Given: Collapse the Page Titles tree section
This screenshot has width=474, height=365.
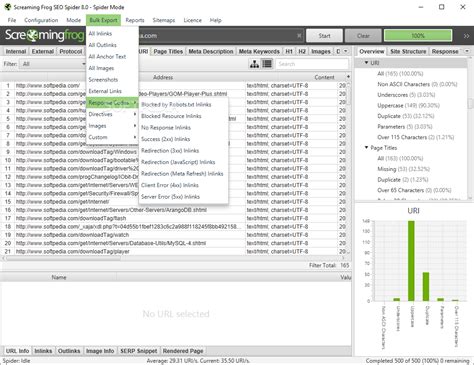Looking at the screenshot, I should point(366,147).
